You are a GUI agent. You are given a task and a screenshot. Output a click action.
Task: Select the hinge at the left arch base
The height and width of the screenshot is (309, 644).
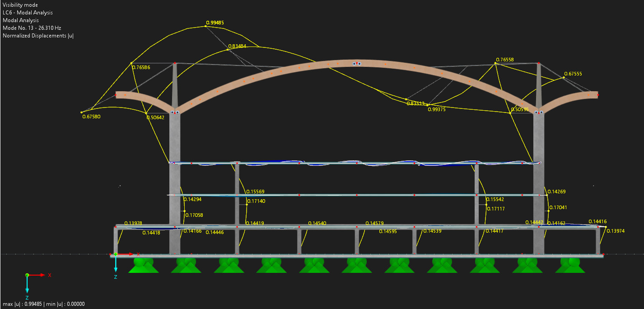(175, 112)
